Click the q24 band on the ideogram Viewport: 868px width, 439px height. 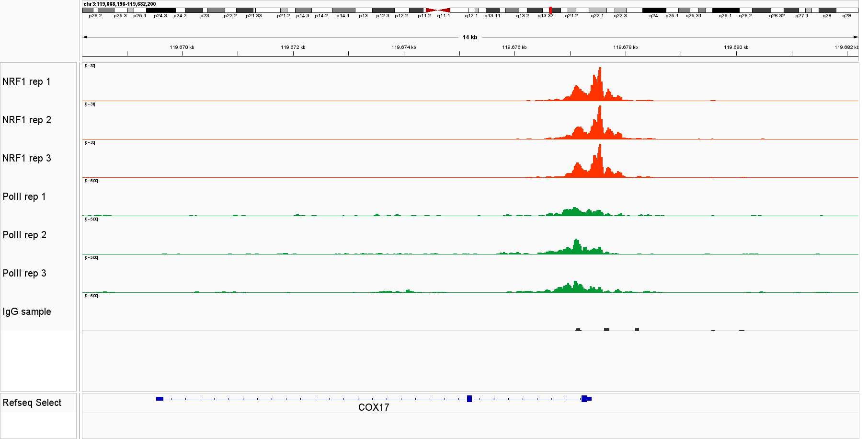653,10
